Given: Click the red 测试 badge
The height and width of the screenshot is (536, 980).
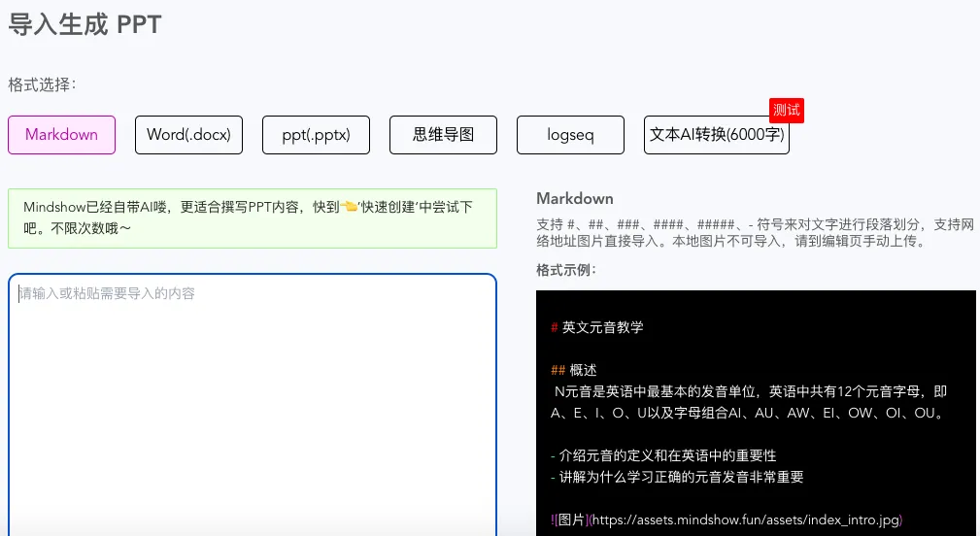Looking at the screenshot, I should tap(787, 111).
